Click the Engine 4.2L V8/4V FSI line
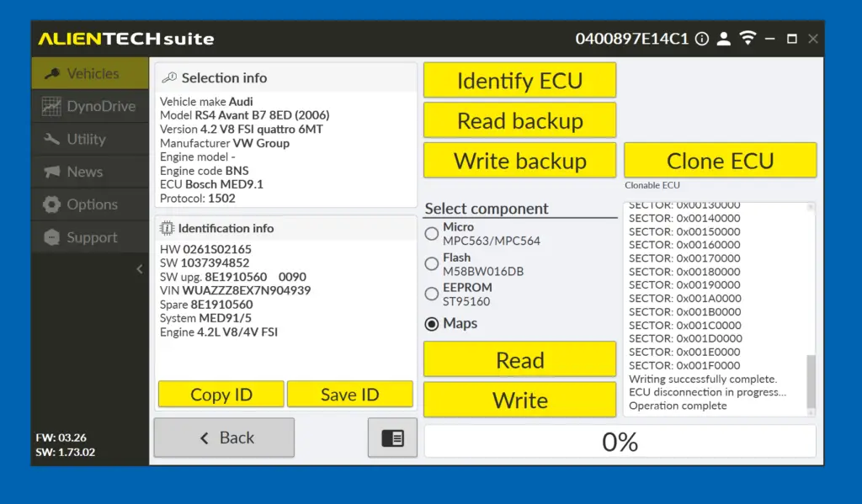 (x=219, y=332)
